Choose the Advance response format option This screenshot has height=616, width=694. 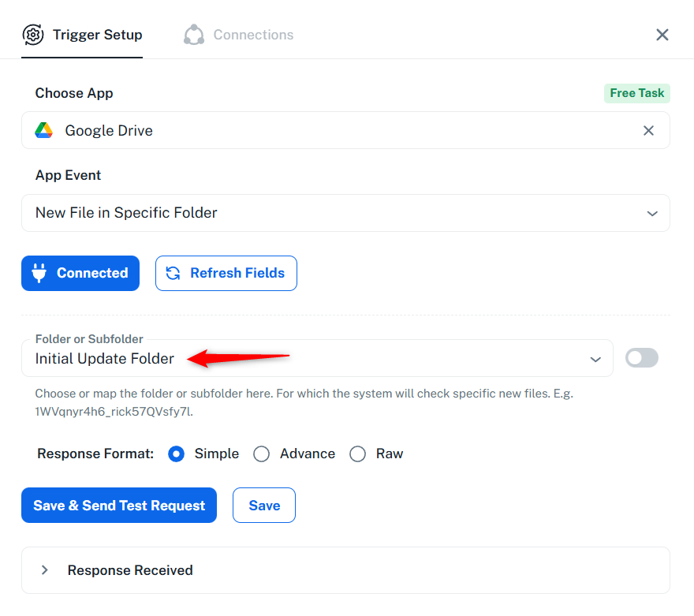pos(262,454)
